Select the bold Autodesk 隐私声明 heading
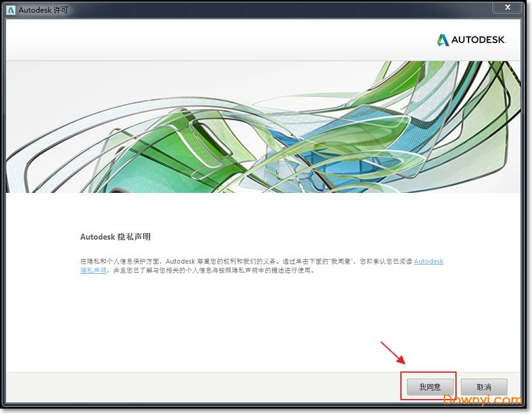The image size is (532, 414). point(115,237)
